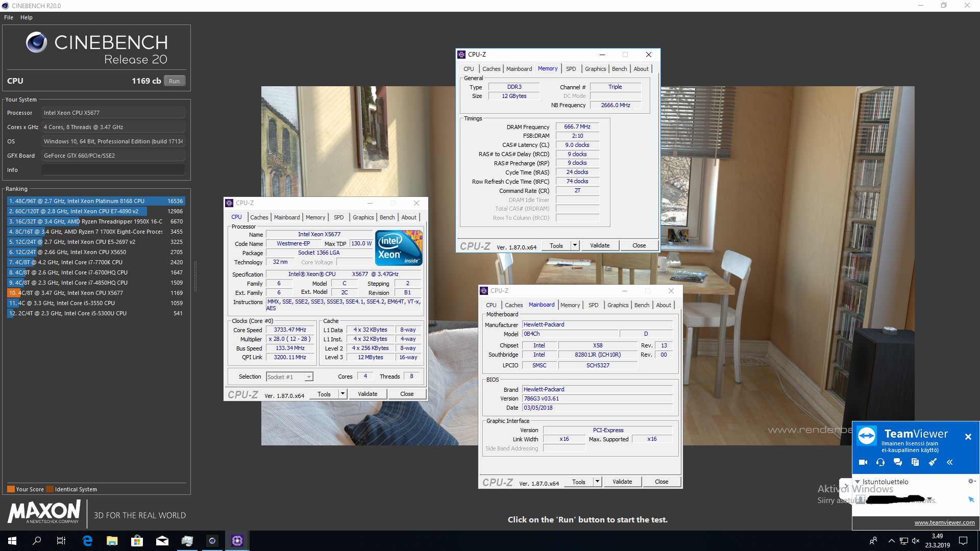Select ranking entry Xeon CPU X5677
Viewport: 980px width, 551px height.
(96, 293)
